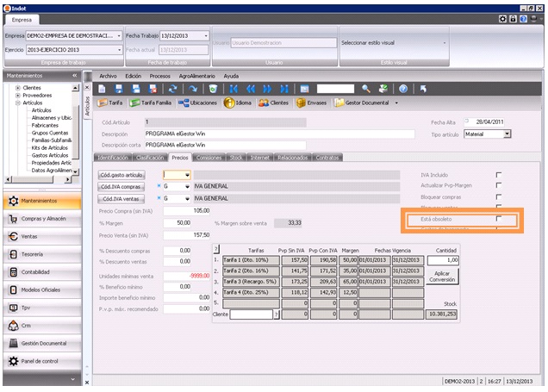Switch to the Stock tab

(x=236, y=158)
